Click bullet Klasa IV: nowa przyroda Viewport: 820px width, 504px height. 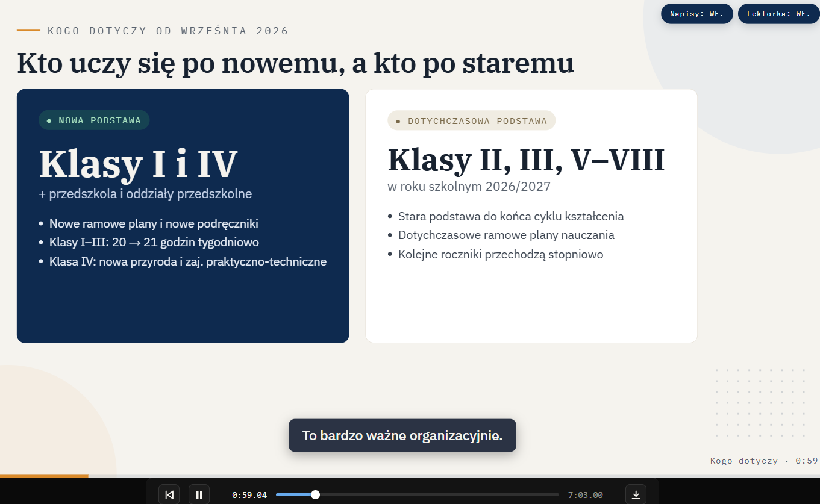188,261
